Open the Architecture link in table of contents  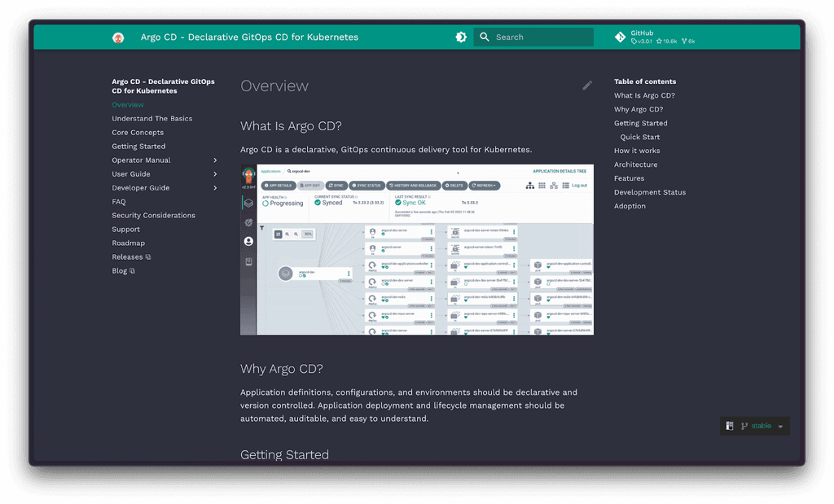click(635, 164)
